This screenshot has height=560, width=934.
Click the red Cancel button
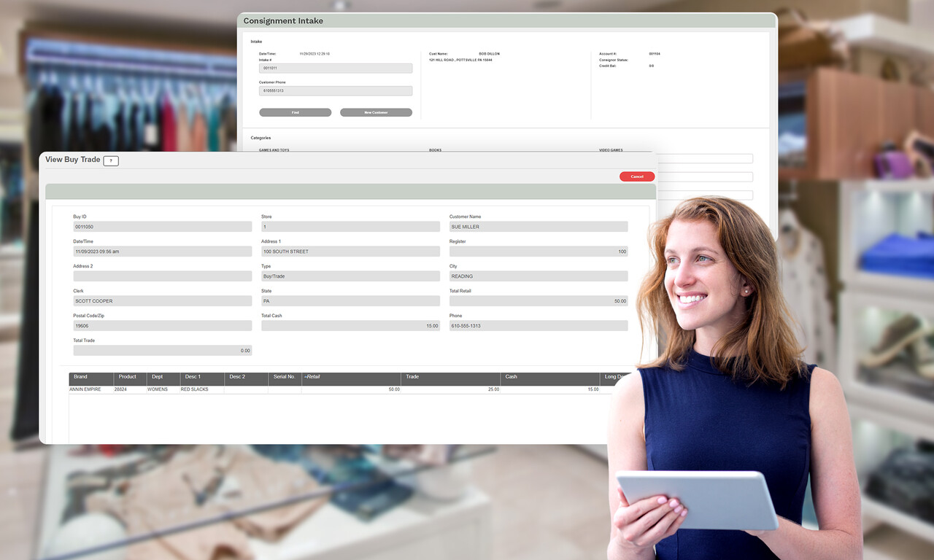(636, 176)
